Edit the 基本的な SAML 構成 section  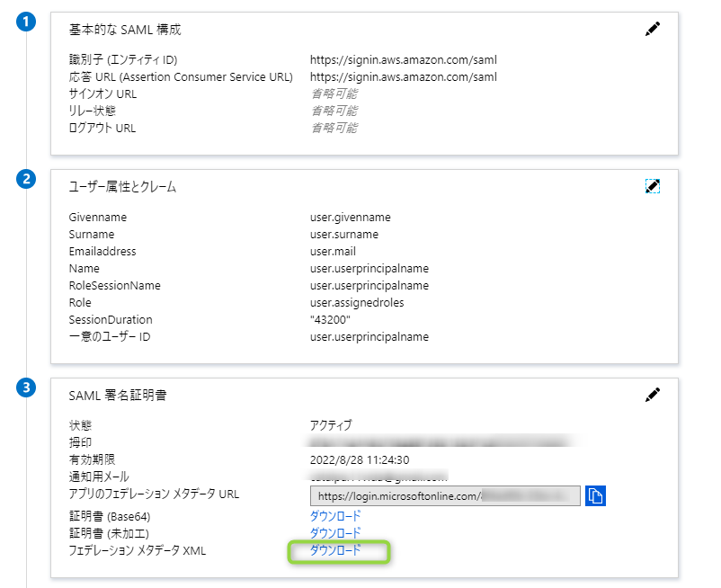tap(653, 29)
